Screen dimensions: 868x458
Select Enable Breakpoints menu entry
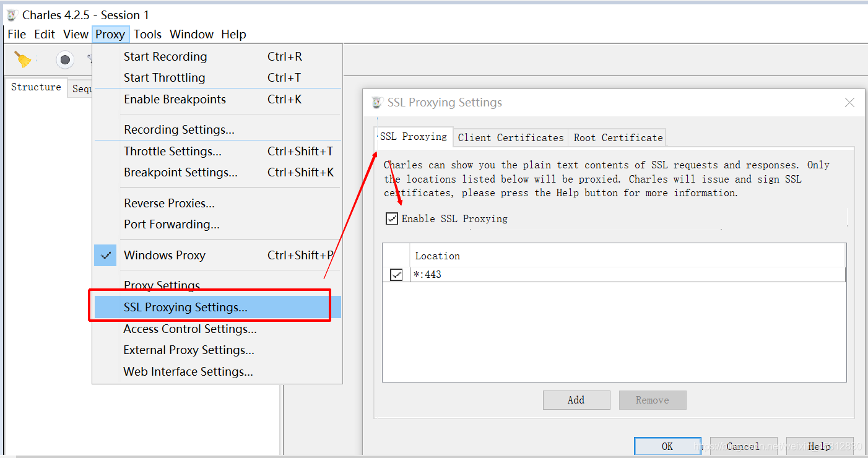[x=217, y=99]
